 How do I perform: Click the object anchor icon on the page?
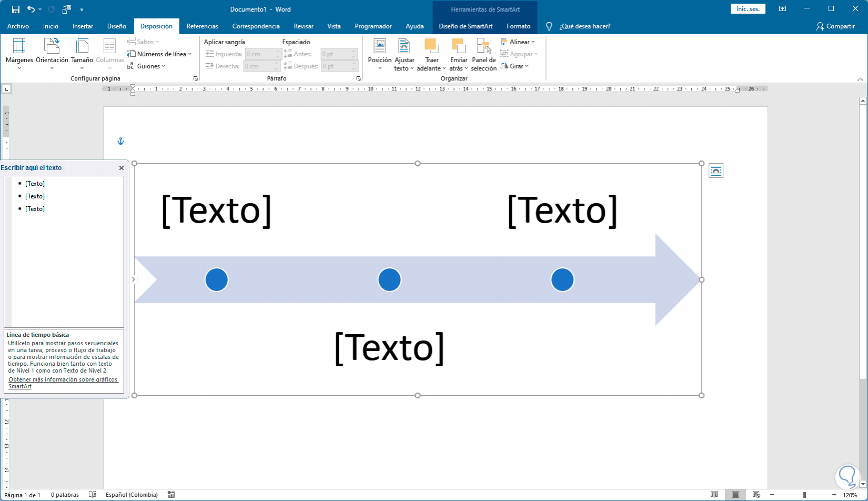(120, 142)
